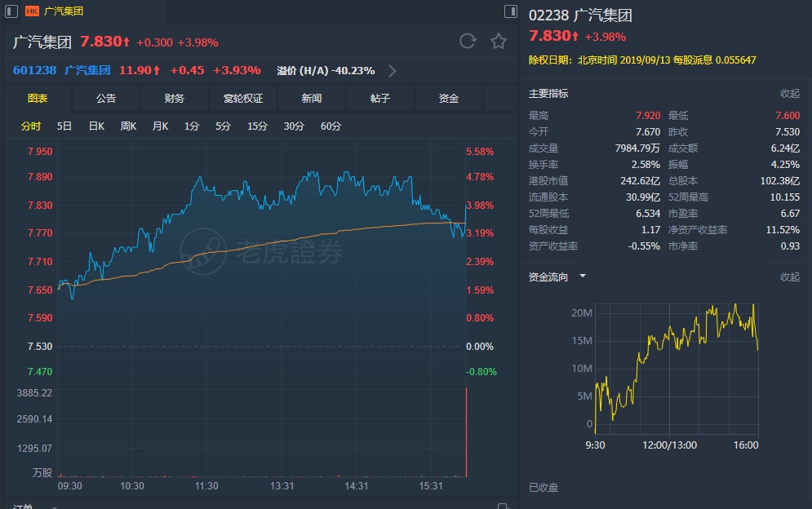The height and width of the screenshot is (509, 812).
Task: Click the 7.530 previous-close axis label
Action: pos(40,347)
